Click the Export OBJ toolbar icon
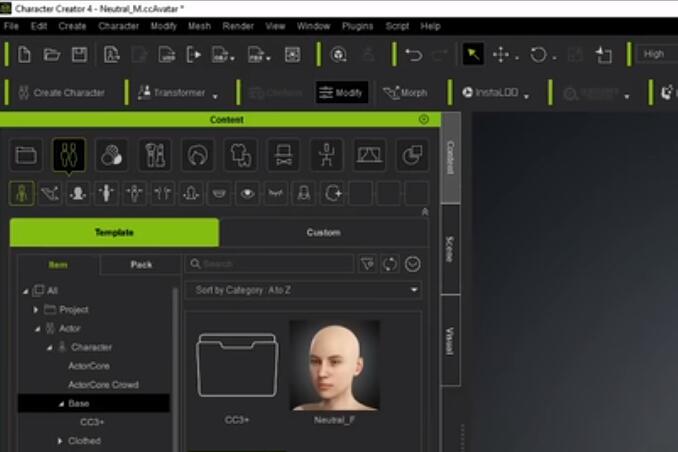Image resolution: width=678 pixels, height=452 pixels. point(220,55)
